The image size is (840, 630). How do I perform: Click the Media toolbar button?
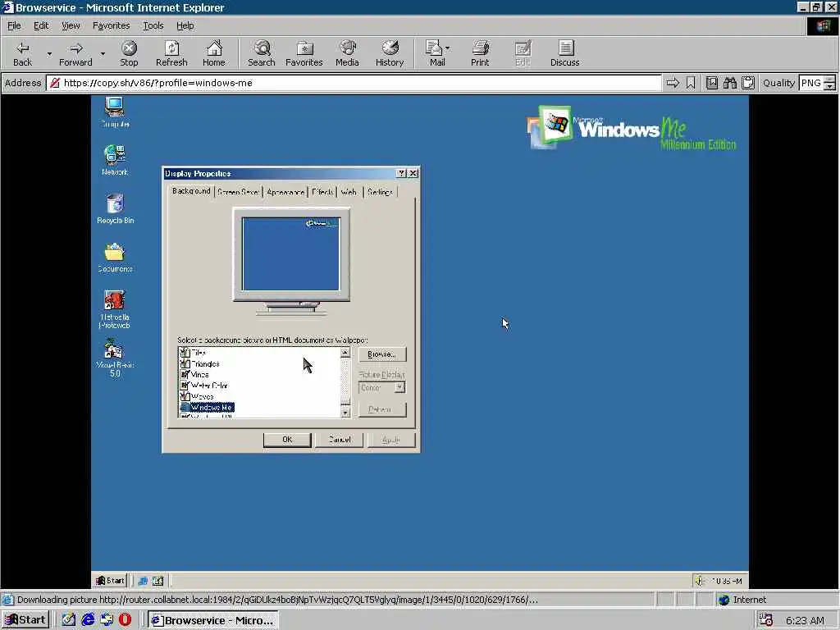click(x=347, y=53)
